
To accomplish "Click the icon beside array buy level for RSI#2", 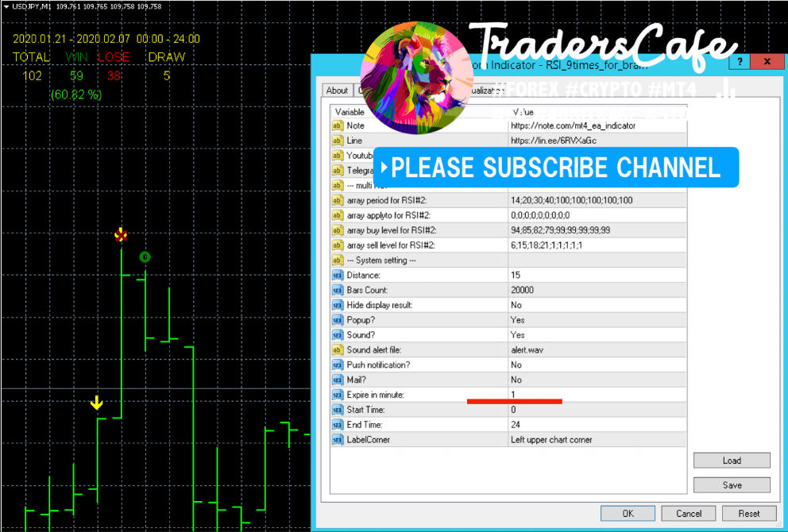I will (338, 230).
